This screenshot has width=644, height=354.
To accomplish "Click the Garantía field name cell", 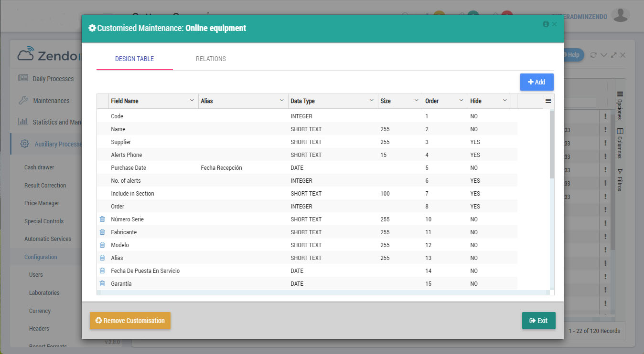I will point(121,283).
